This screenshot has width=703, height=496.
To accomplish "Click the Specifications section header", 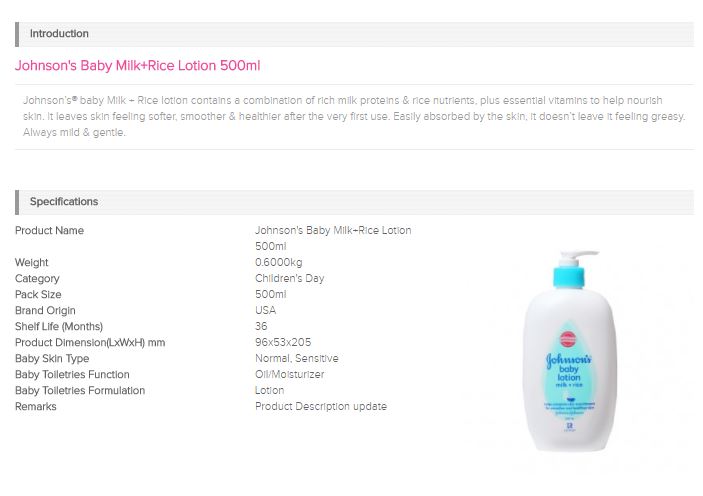I will 354,202.
